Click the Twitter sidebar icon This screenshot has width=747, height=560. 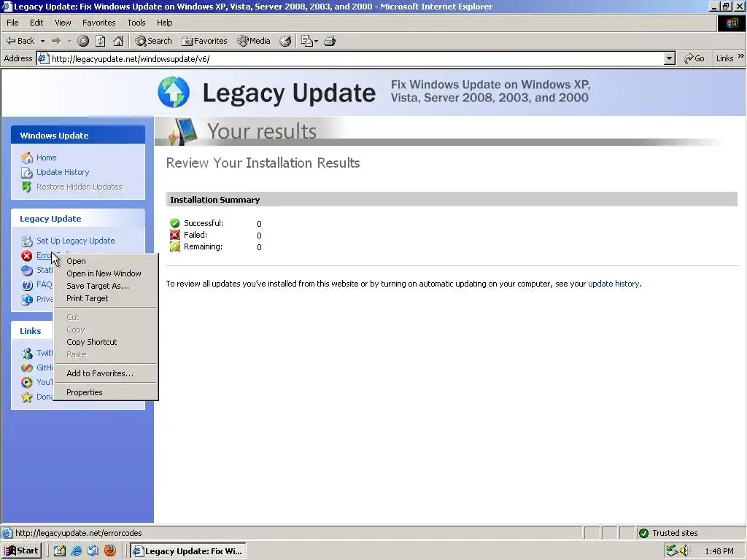pyautogui.click(x=27, y=354)
